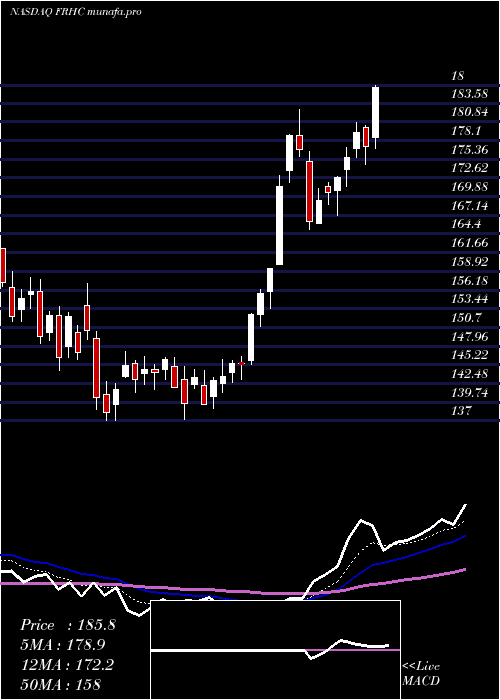Select the 158.92 price label

470,262
